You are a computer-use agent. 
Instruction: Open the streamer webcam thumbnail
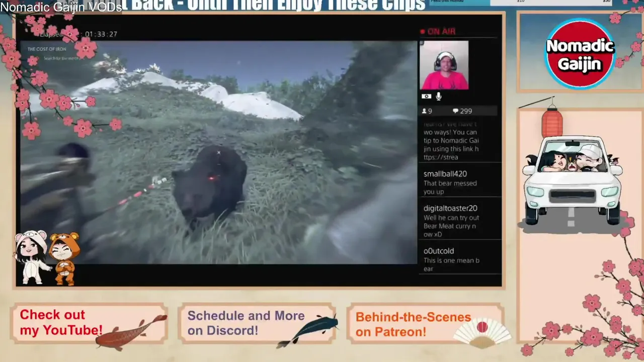(x=444, y=65)
